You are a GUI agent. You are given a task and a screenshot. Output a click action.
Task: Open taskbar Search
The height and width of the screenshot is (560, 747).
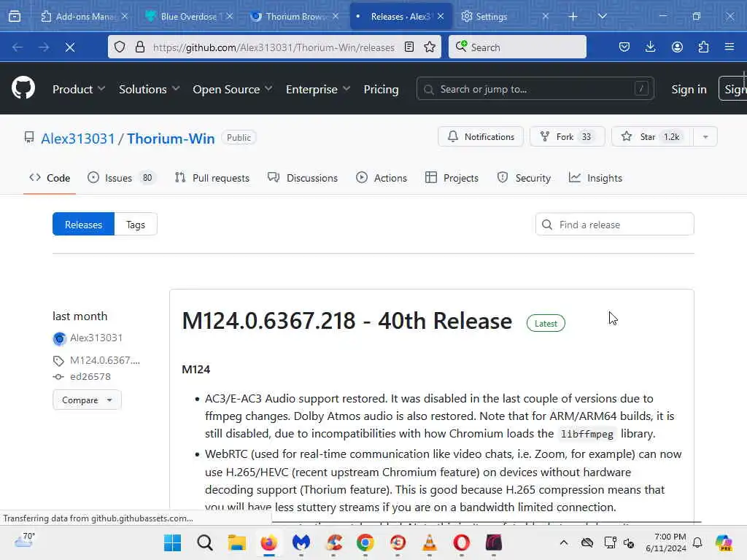point(205,542)
